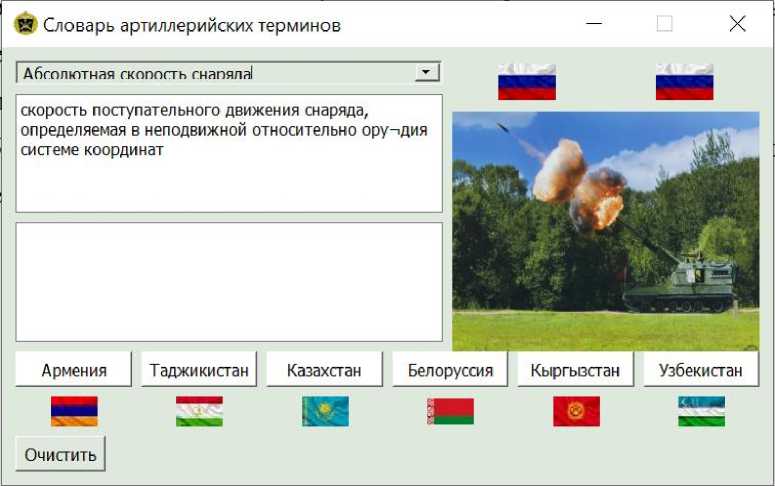
Task: Click the definition text area with скорость поступательного
Action: [x=229, y=153]
